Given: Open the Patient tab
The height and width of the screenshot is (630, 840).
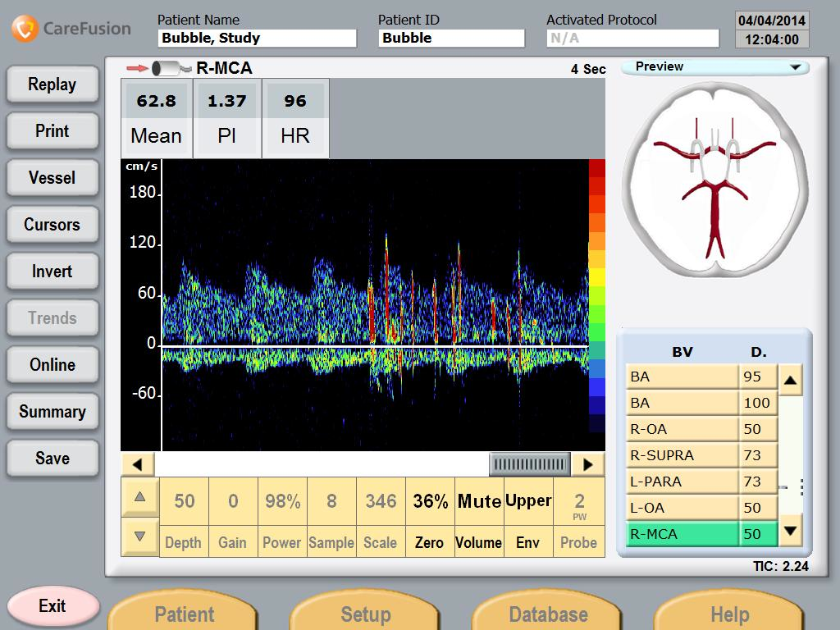Looking at the screenshot, I should 185,614.
